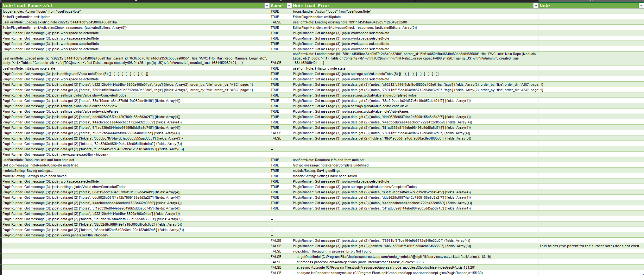Select the "at process.processTicksAndRejections" cell

[415, 262]
